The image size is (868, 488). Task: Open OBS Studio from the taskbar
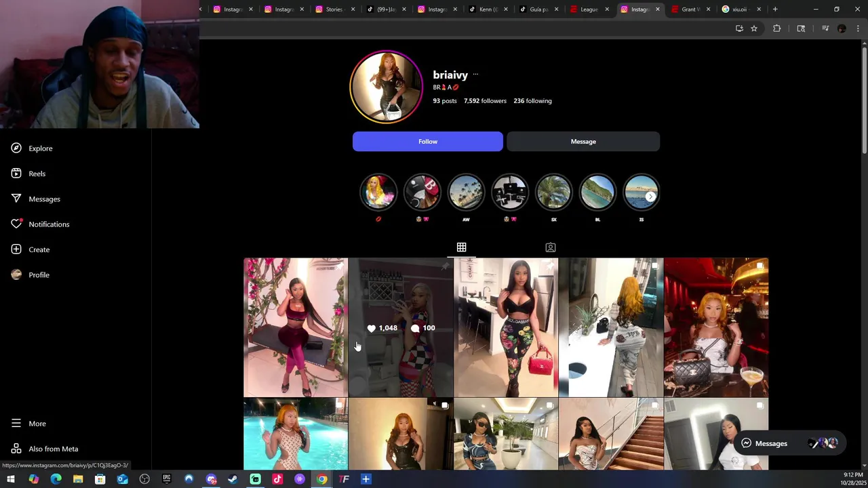[x=144, y=480]
